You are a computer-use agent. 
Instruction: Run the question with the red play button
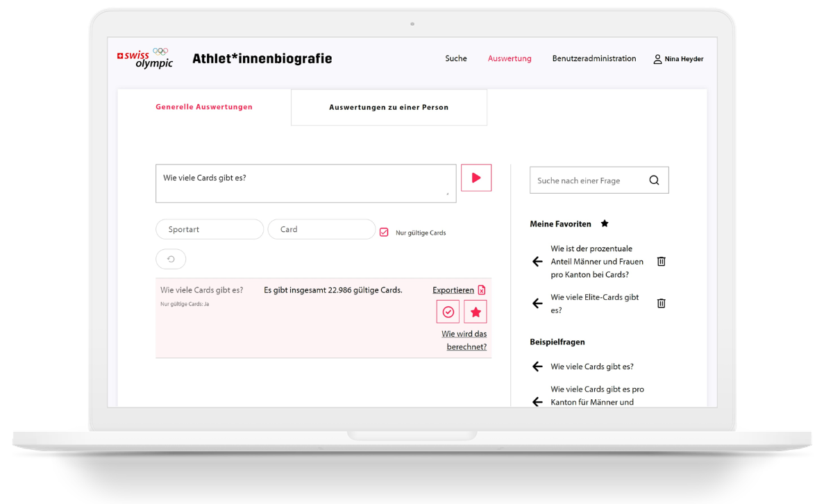[476, 178]
